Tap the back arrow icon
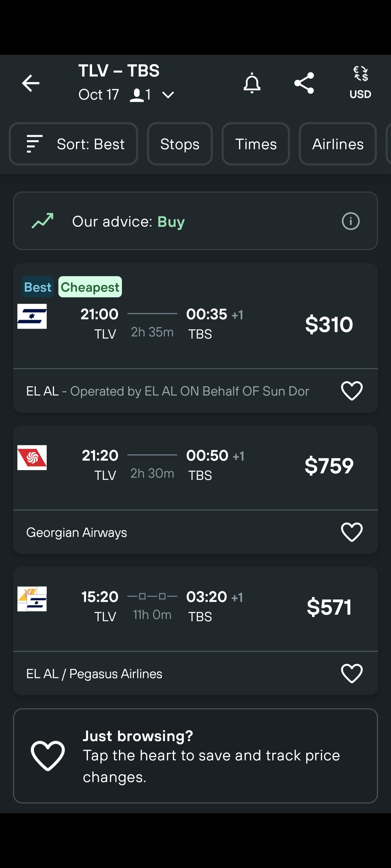The width and height of the screenshot is (391, 868). coord(31,83)
